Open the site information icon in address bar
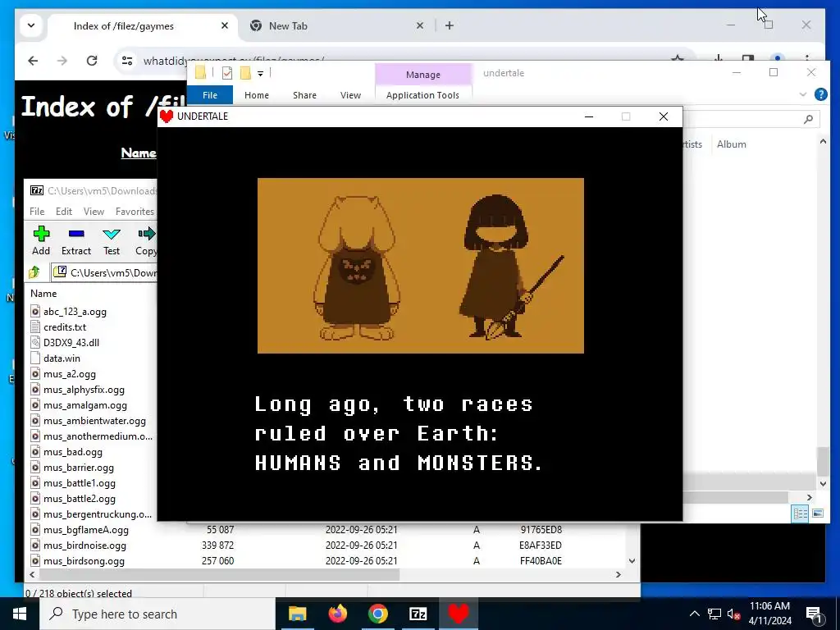The width and height of the screenshot is (840, 630). click(127, 61)
